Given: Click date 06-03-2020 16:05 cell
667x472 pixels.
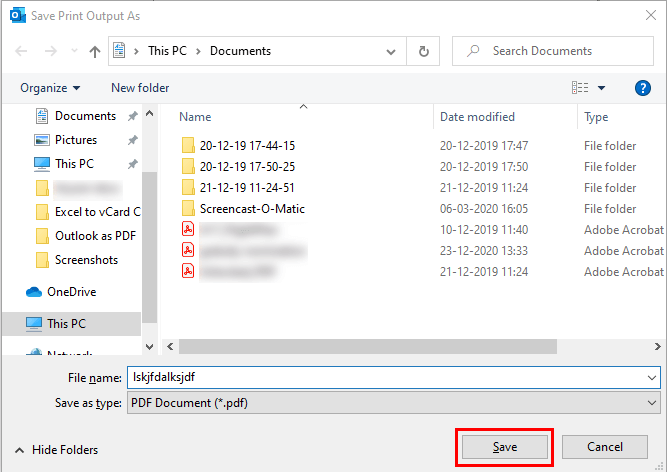Looking at the screenshot, I should pyautogui.click(x=484, y=209).
